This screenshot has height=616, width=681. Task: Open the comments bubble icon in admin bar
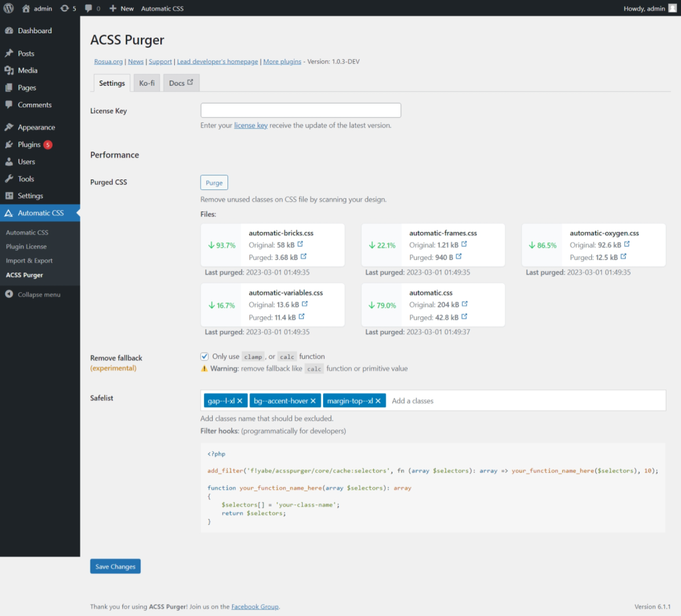click(92, 9)
